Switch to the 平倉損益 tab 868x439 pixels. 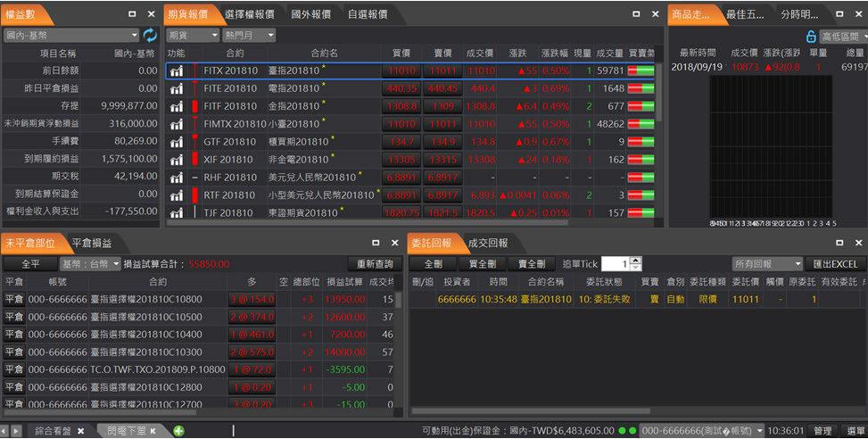[x=92, y=243]
